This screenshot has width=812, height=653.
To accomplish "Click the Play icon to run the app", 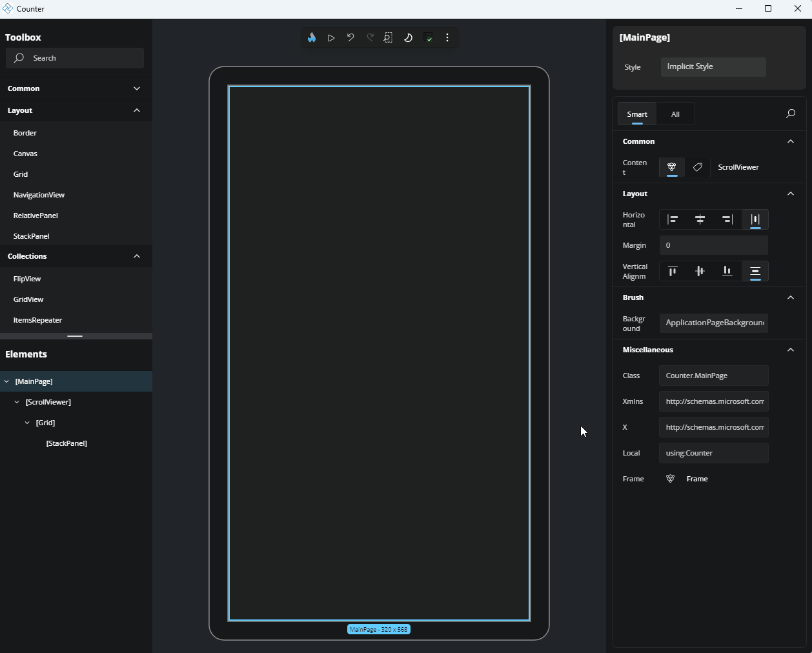I will point(331,37).
